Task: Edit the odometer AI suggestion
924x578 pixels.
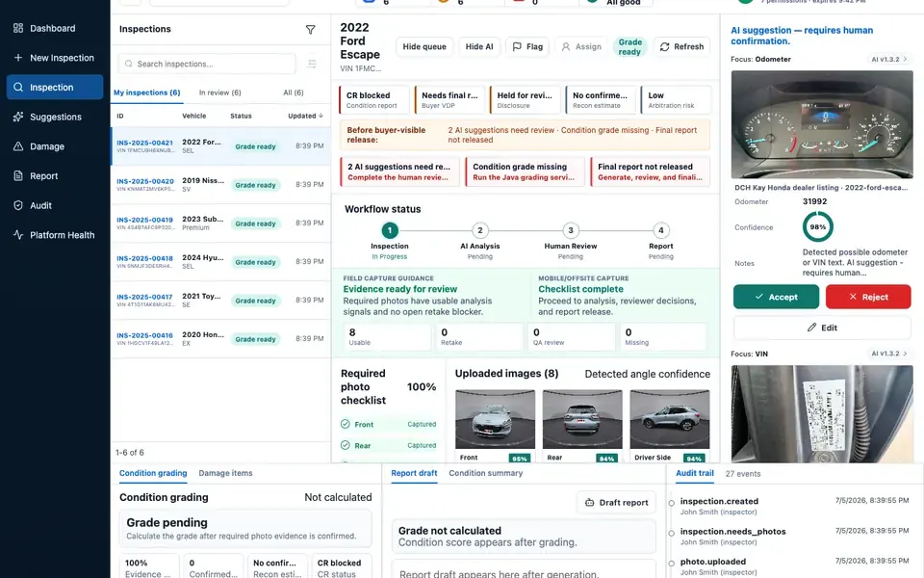Action: coord(822,328)
